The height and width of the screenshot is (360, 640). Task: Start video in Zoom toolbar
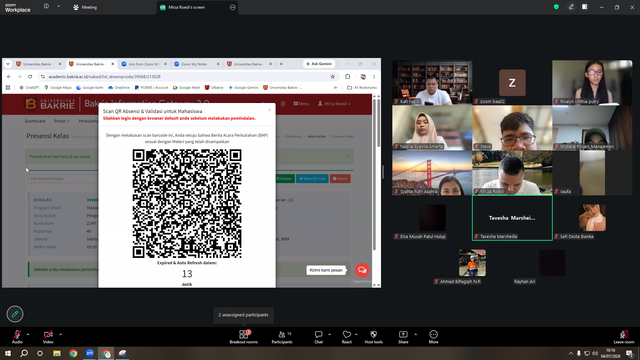[x=48, y=336]
